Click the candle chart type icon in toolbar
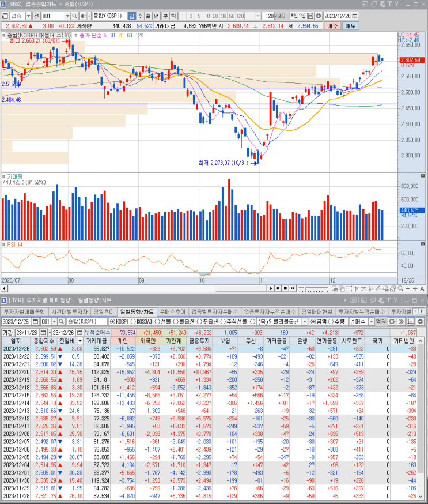Screen dimensions: 428x504 (293, 16)
